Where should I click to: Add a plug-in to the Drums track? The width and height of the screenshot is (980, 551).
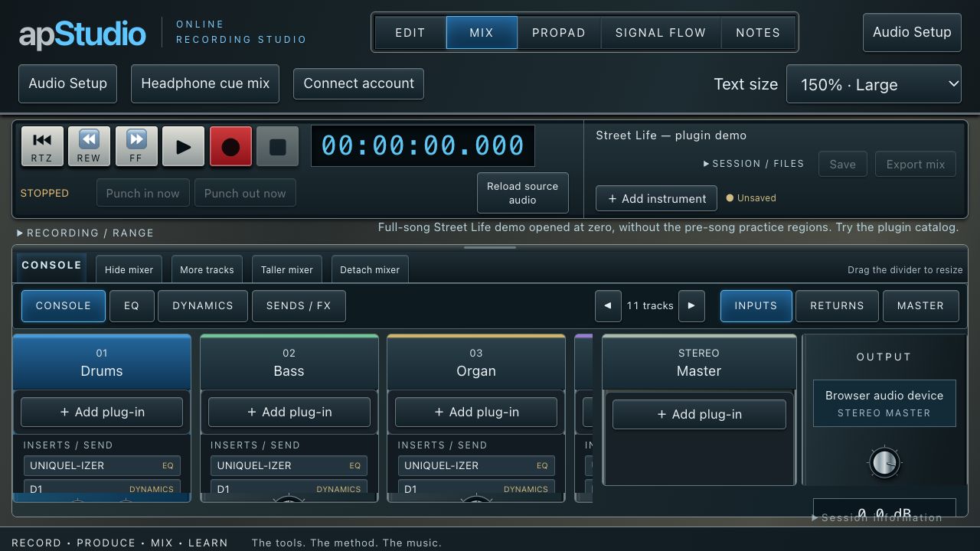coord(102,412)
